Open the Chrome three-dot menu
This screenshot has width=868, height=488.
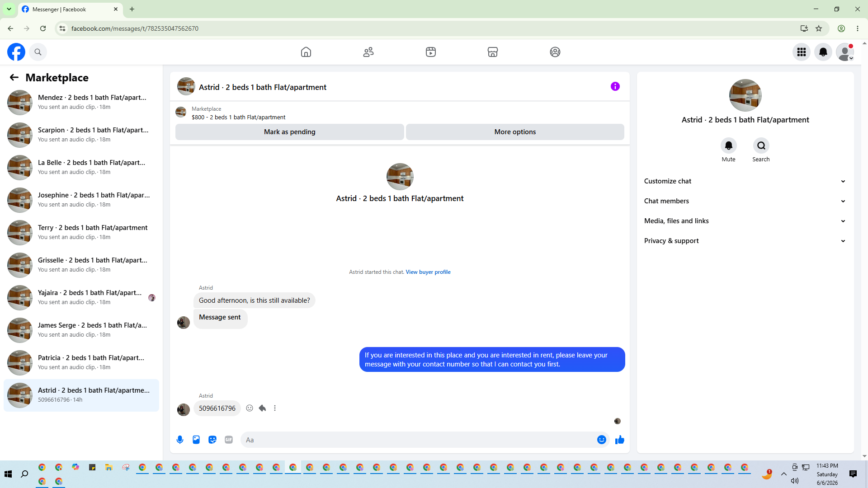click(858, 28)
